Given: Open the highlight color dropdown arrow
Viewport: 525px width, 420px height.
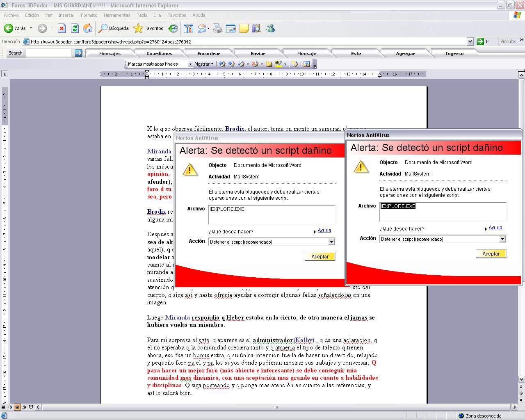Looking at the screenshot, I should (x=285, y=64).
